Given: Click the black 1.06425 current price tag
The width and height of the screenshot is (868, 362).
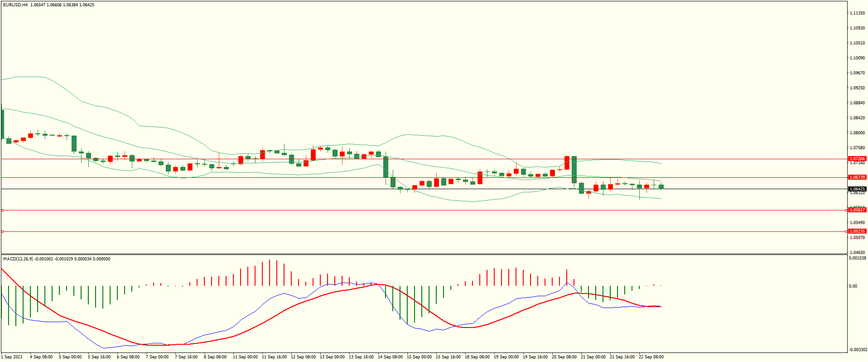Looking at the screenshot, I should click(x=857, y=189).
